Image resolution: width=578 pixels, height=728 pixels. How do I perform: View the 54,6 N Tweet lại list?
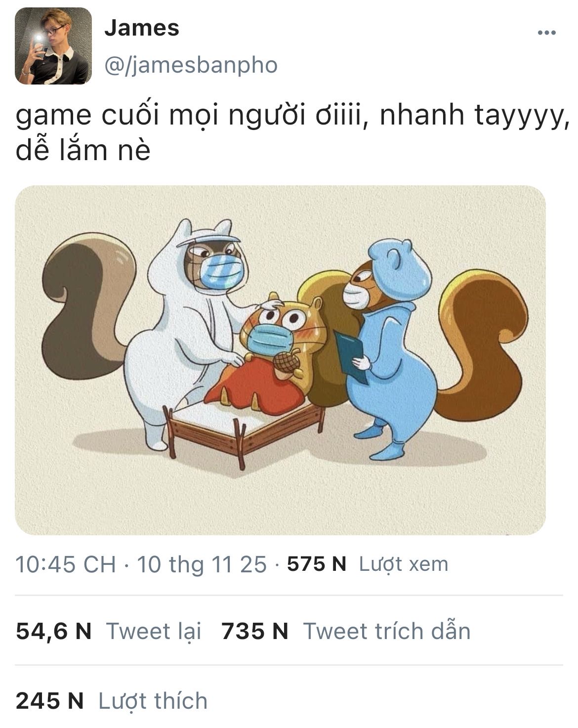click(x=109, y=631)
